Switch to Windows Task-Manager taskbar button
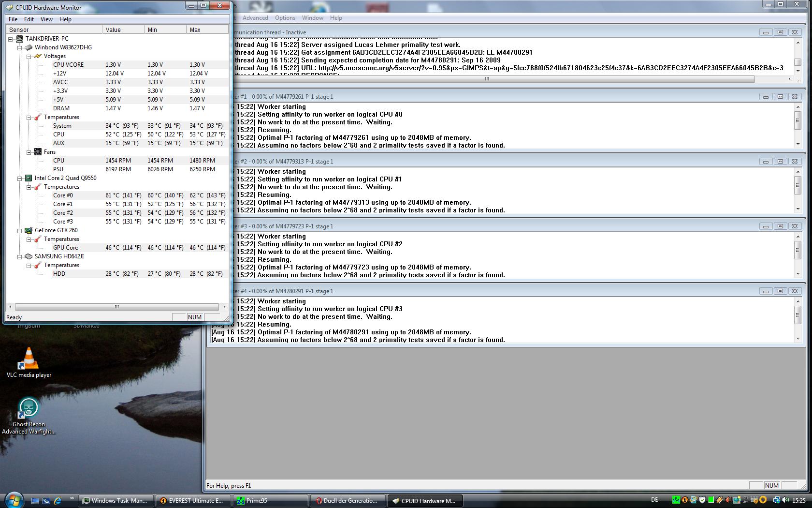The height and width of the screenshot is (508, 812). (x=116, y=501)
